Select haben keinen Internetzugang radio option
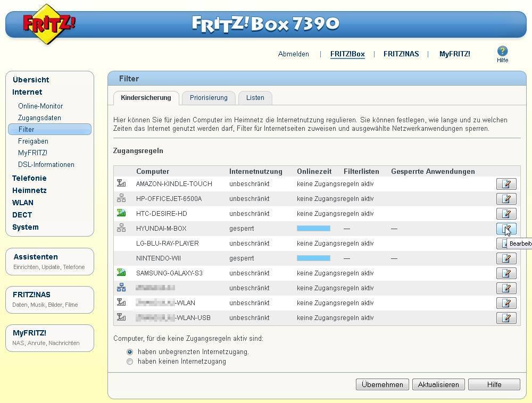The image size is (532, 403). tap(130, 362)
